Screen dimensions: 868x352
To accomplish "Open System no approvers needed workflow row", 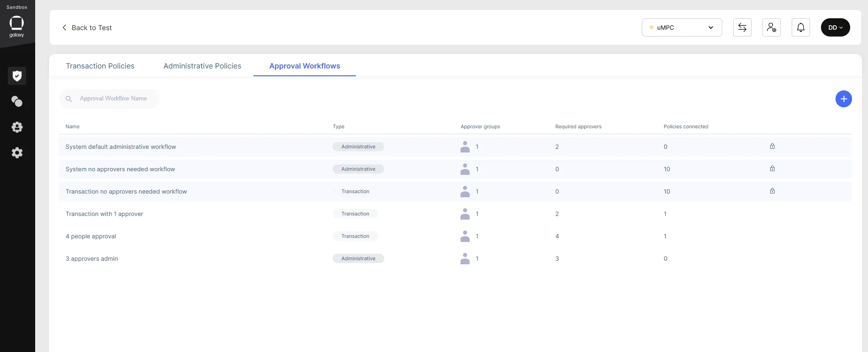I will [x=455, y=169].
